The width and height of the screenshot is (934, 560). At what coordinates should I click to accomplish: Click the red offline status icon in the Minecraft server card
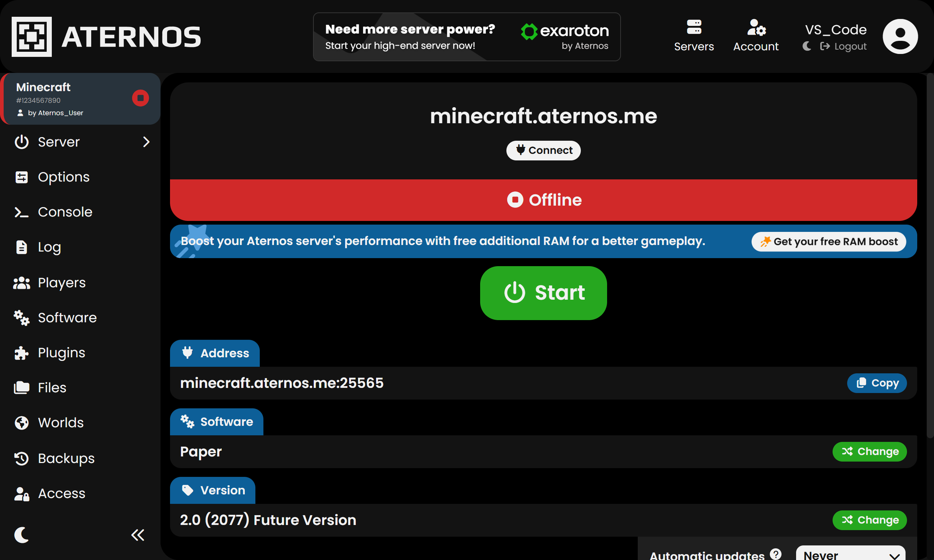coord(140,98)
